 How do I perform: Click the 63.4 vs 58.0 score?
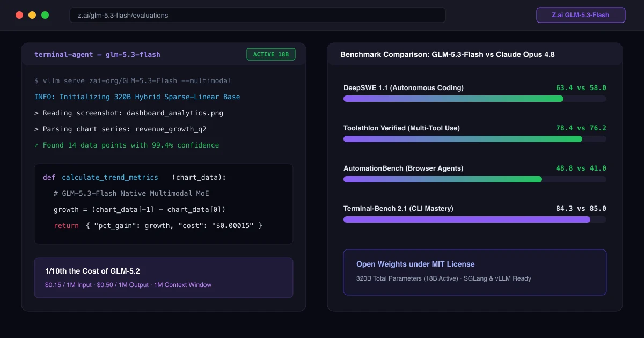(581, 87)
